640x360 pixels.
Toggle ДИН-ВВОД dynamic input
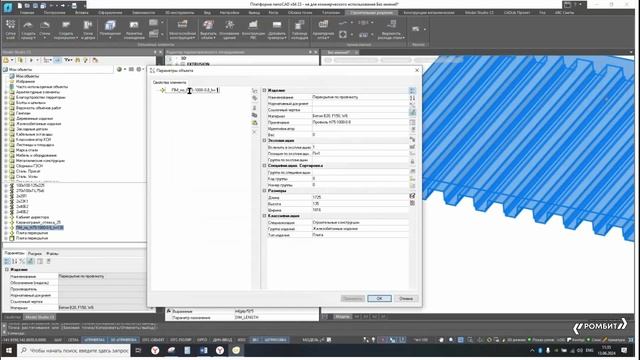coord(223,340)
